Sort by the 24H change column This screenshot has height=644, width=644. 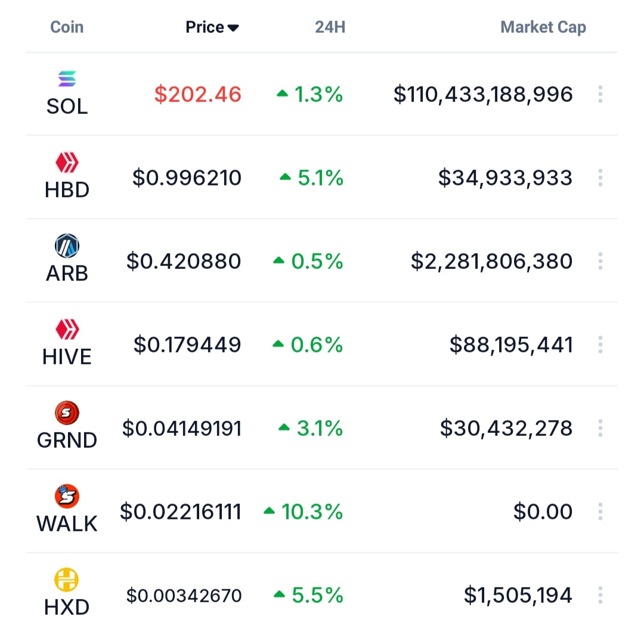tap(330, 27)
